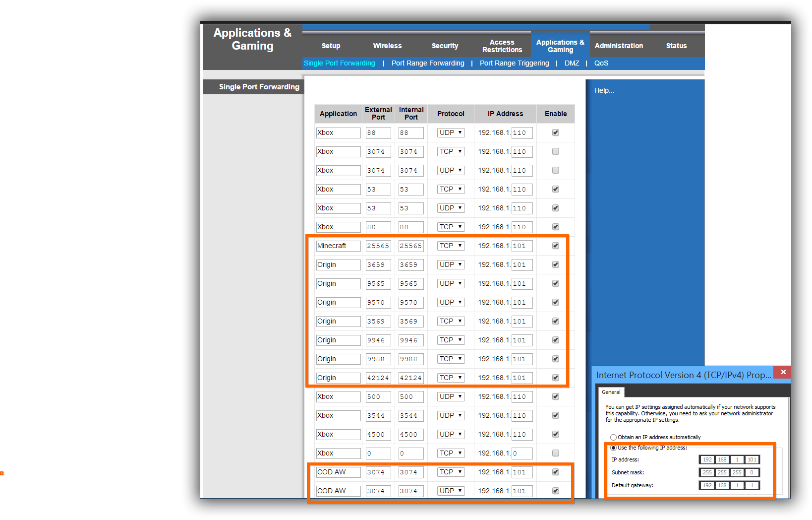Open the Administration tab

619,46
